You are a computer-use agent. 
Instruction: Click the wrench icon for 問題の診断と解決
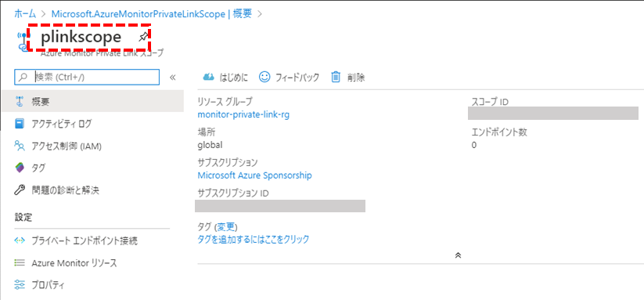[x=20, y=190]
